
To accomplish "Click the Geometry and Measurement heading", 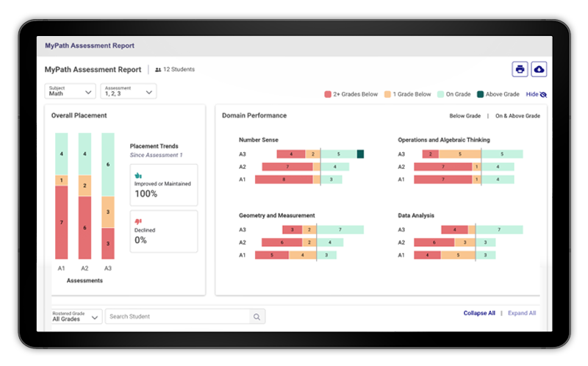I will pos(277,215).
